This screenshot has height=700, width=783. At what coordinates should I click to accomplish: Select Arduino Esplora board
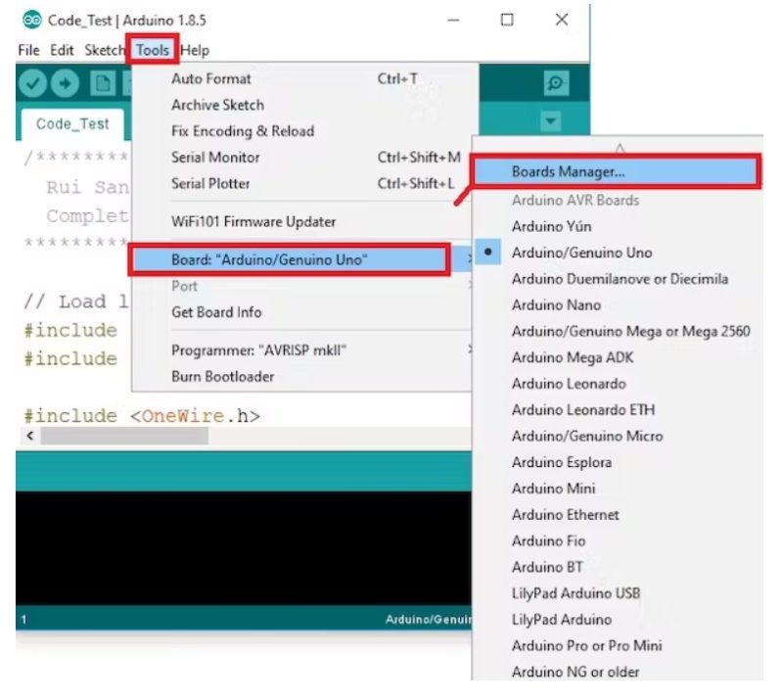pos(618,462)
